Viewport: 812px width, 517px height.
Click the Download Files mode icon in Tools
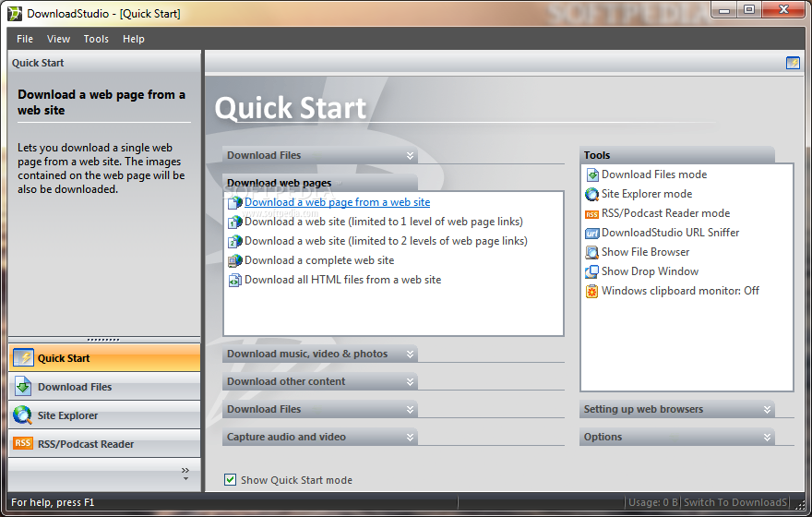click(591, 175)
